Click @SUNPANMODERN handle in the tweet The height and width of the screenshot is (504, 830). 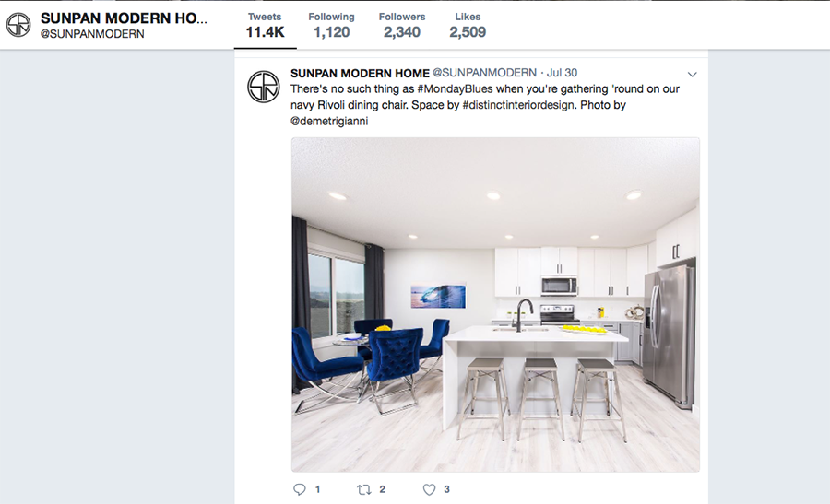tap(484, 73)
